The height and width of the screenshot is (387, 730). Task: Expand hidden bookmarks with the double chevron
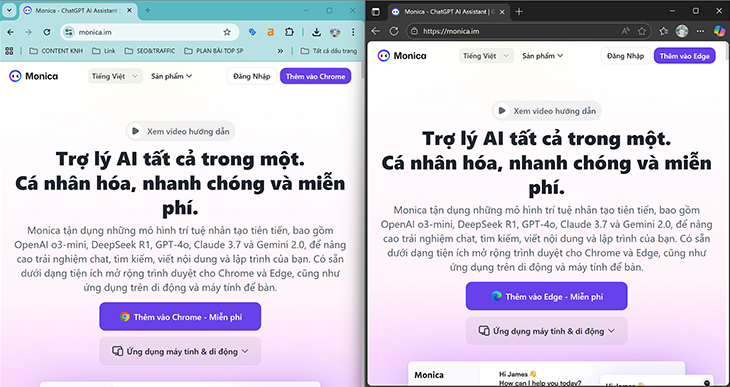[280, 51]
